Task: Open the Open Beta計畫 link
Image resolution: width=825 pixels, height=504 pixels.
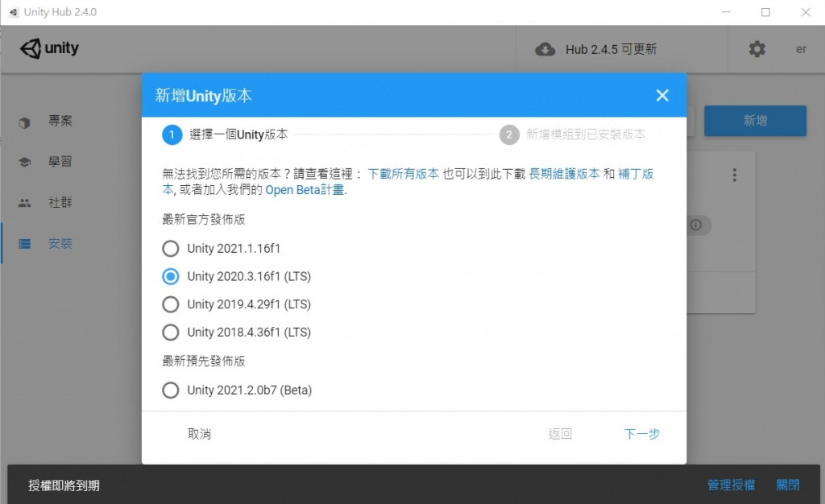Action: tap(305, 190)
